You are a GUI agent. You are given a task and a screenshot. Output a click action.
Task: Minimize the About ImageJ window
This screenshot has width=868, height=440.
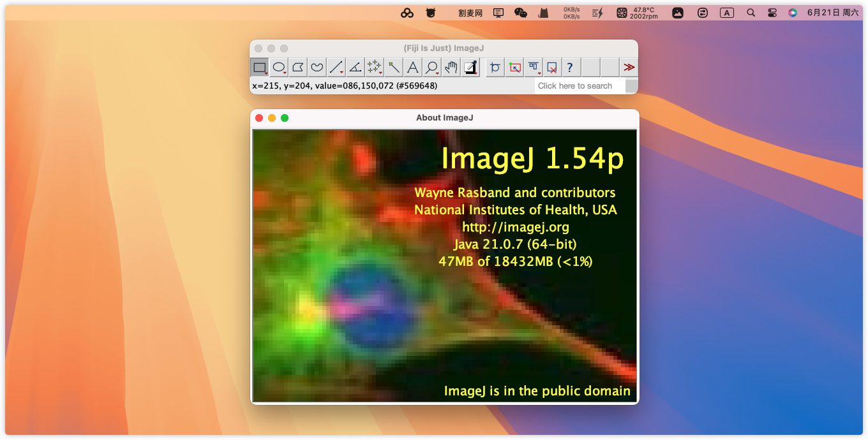click(272, 118)
